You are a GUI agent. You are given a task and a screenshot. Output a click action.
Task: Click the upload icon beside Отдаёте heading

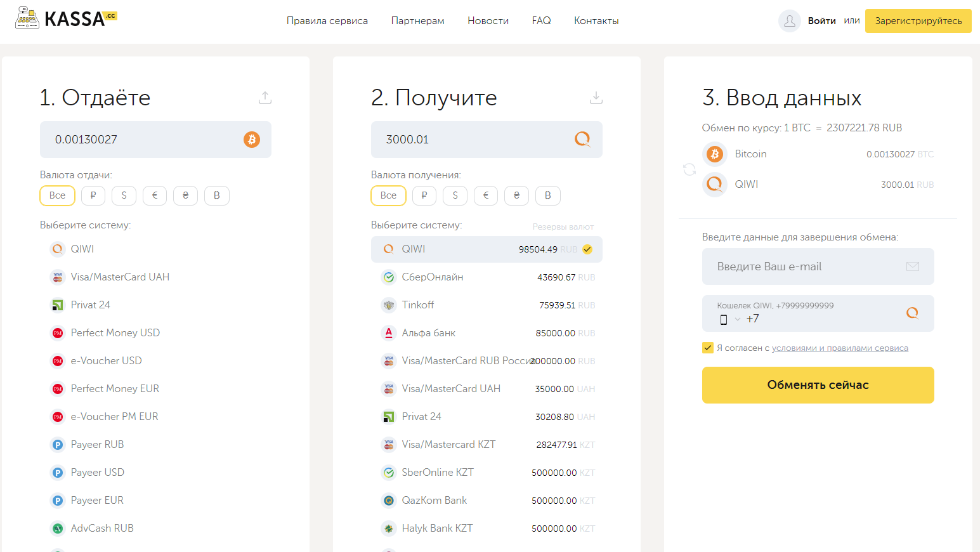point(265,98)
